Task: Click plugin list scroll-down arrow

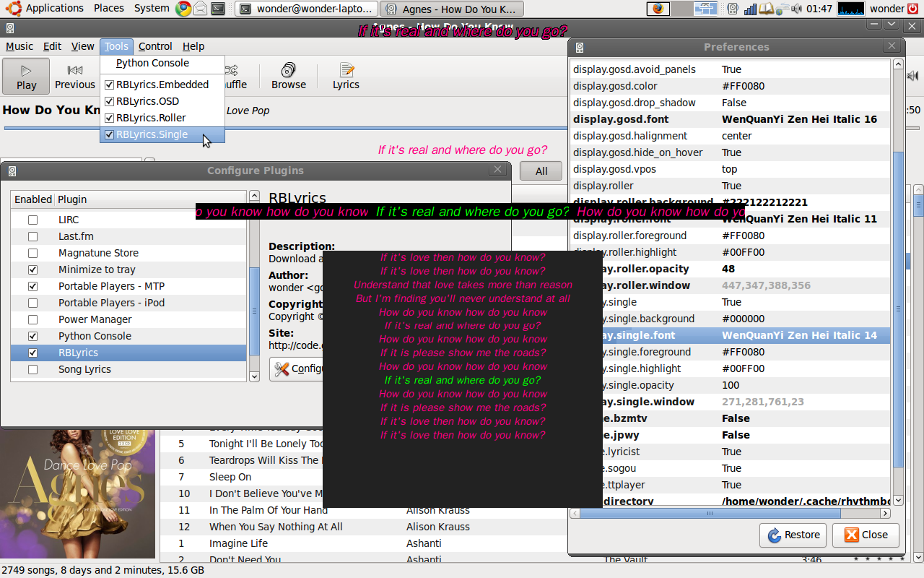Action: (x=254, y=376)
